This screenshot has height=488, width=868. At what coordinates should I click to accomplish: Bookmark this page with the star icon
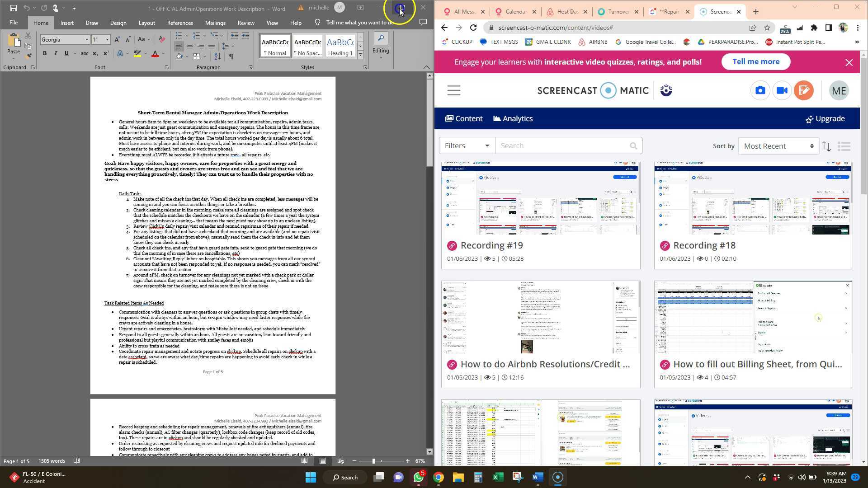767,28
